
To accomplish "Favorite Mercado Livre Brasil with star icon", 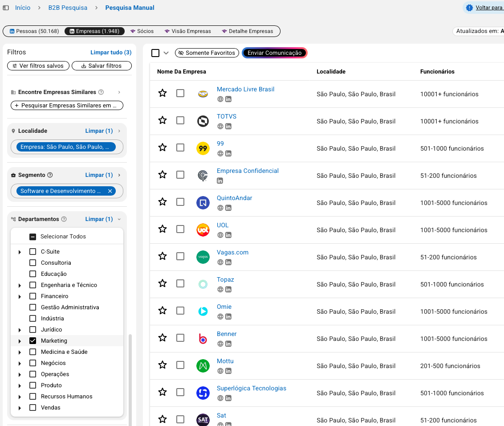I will pyautogui.click(x=163, y=93).
